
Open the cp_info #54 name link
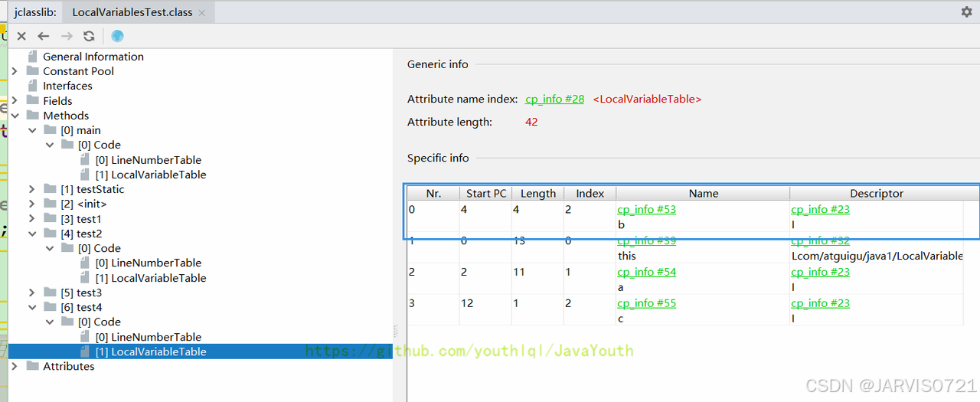click(x=647, y=272)
